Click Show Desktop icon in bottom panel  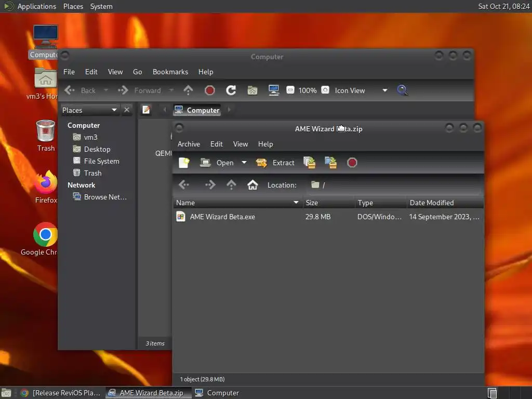(x=6, y=393)
